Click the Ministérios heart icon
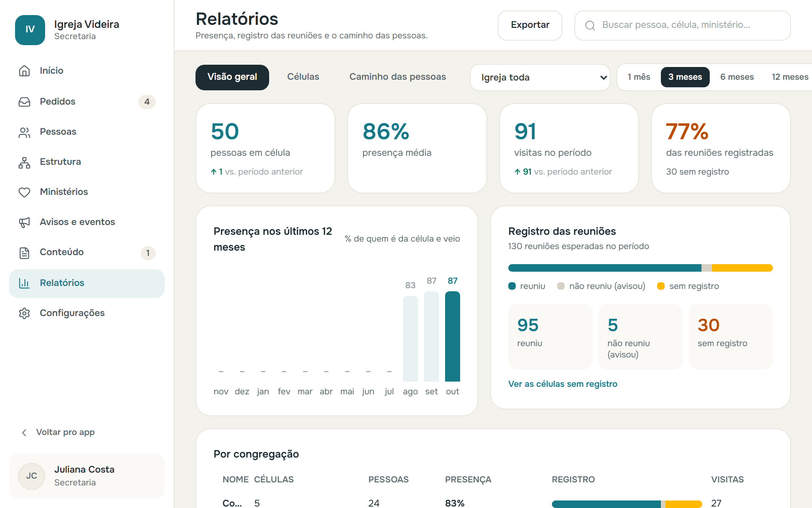 pos(24,192)
